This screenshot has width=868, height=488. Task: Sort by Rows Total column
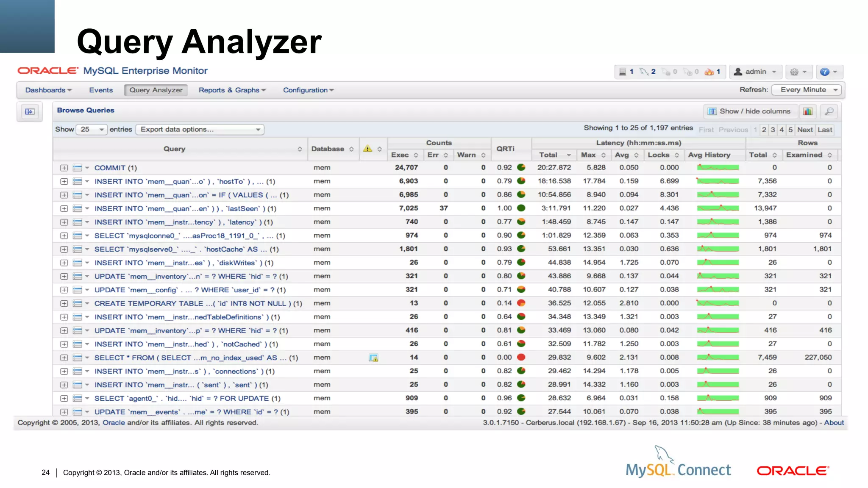(x=763, y=155)
